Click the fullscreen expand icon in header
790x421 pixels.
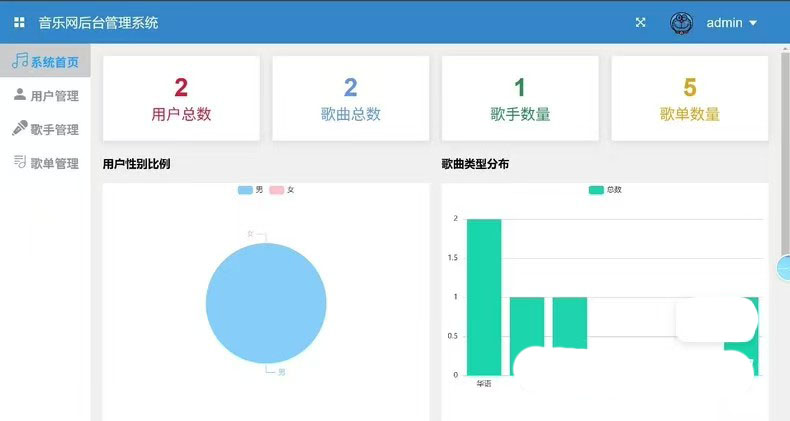click(x=640, y=22)
